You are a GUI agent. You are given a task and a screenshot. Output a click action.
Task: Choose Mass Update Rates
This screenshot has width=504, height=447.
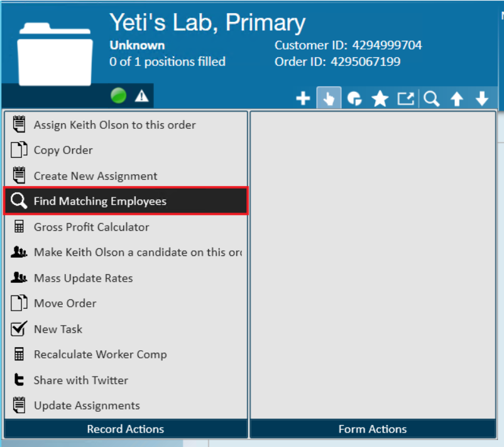[83, 278]
